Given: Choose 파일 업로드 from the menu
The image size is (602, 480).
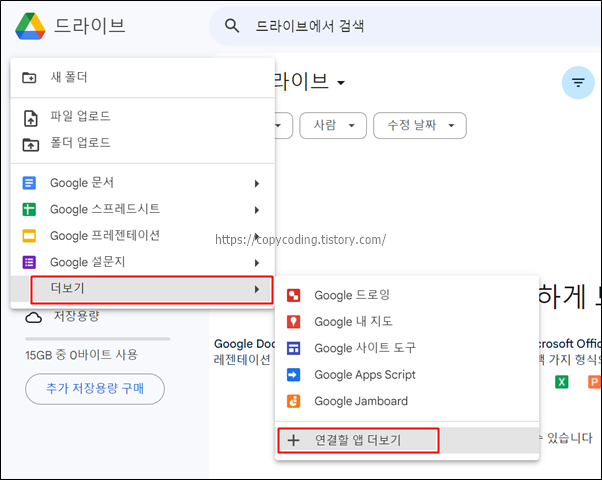Looking at the screenshot, I should [x=142, y=116].
